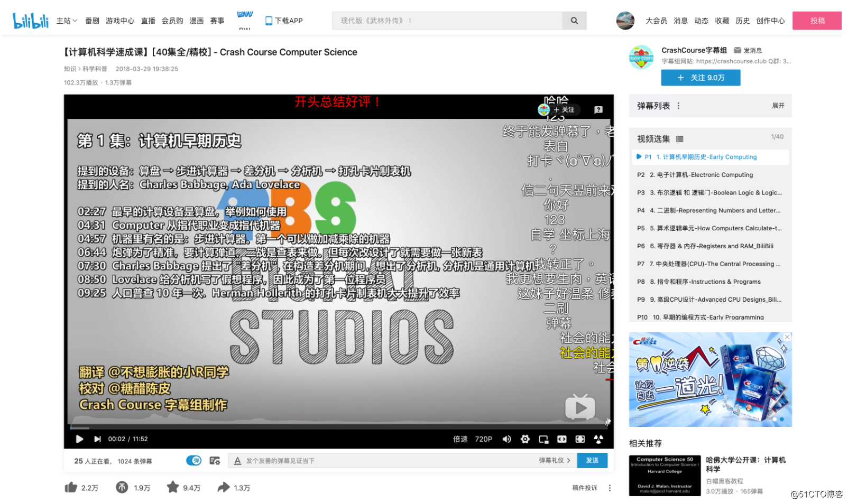Share the video with arrow icon

point(224,487)
